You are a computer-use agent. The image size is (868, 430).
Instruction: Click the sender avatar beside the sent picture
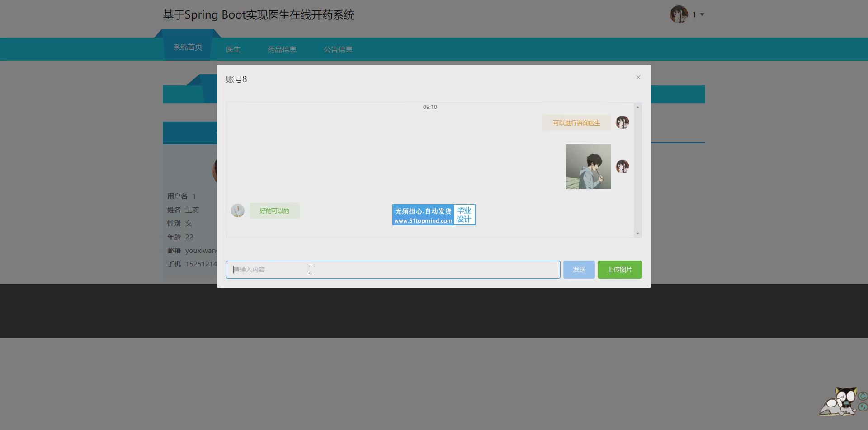tap(623, 167)
